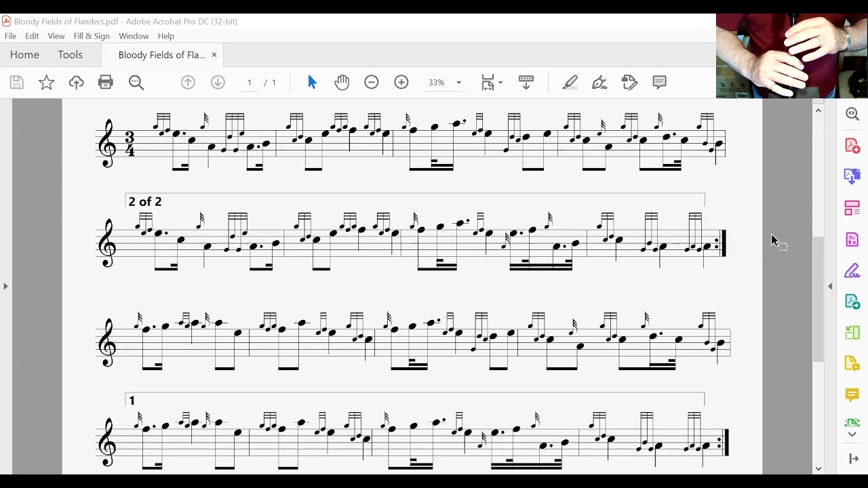Switch to the Tools tab

point(70,55)
